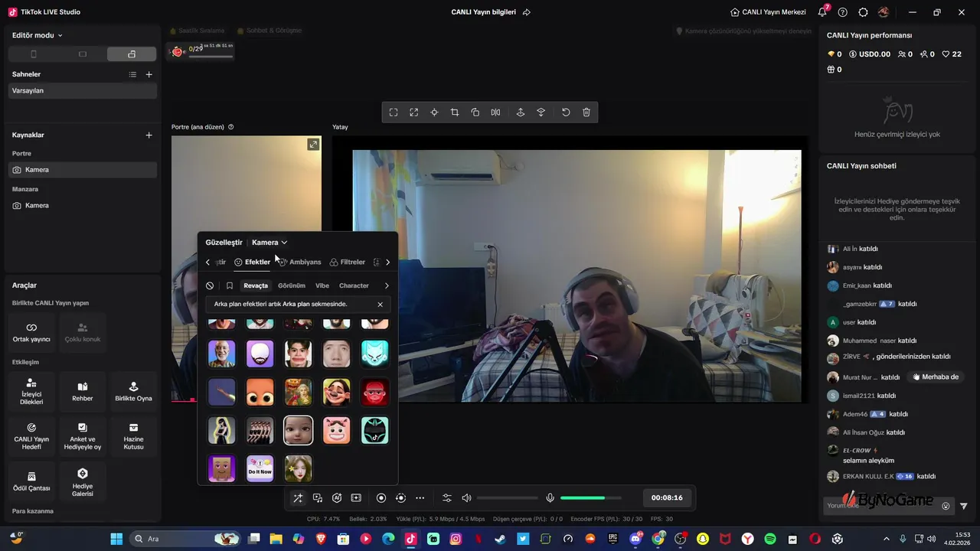The width and height of the screenshot is (980, 551).
Task: Open the İzleyici Dilekleri tool
Action: pos(31,392)
